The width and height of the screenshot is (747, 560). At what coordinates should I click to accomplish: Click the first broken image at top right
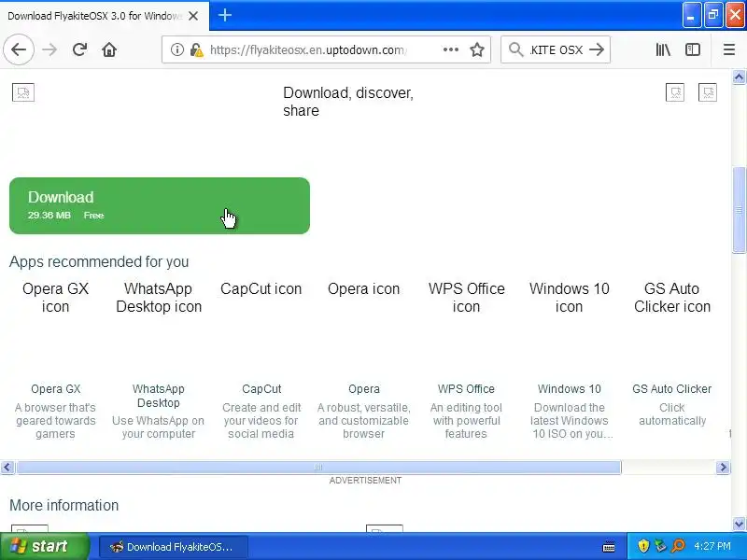(x=674, y=92)
